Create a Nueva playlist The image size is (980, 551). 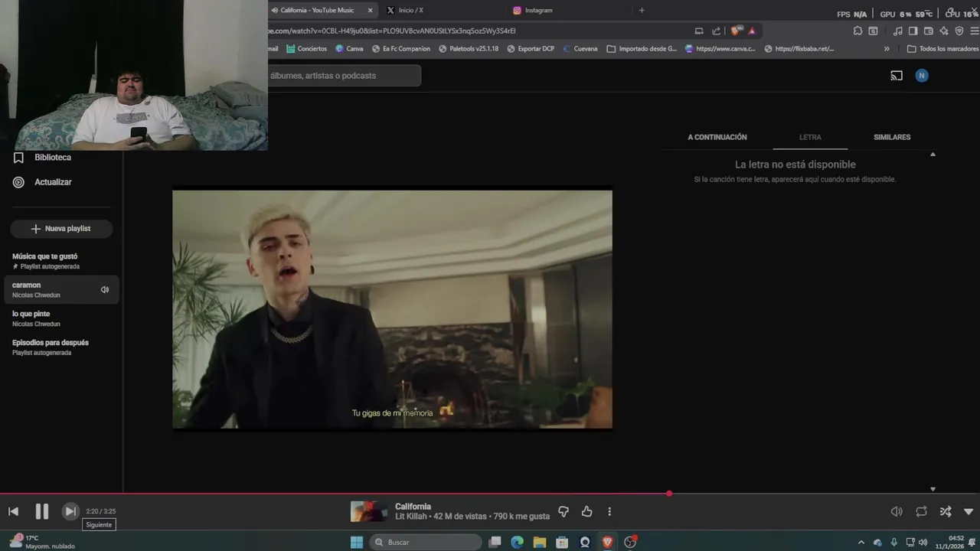pos(61,229)
